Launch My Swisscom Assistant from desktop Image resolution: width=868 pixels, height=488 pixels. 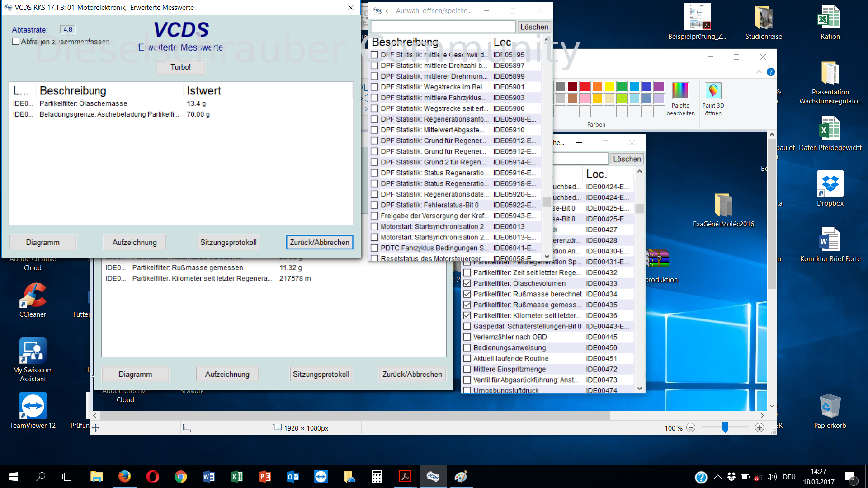click(x=33, y=360)
